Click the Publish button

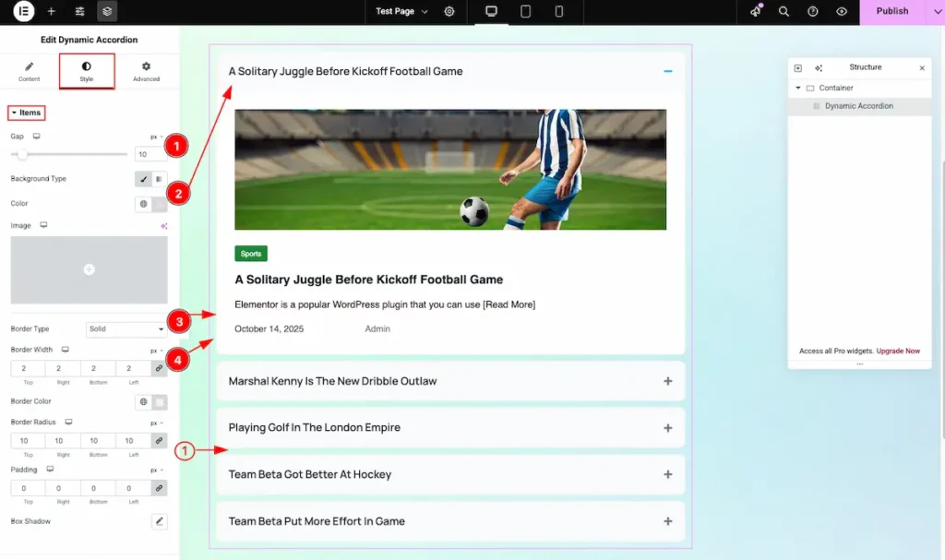(x=891, y=12)
